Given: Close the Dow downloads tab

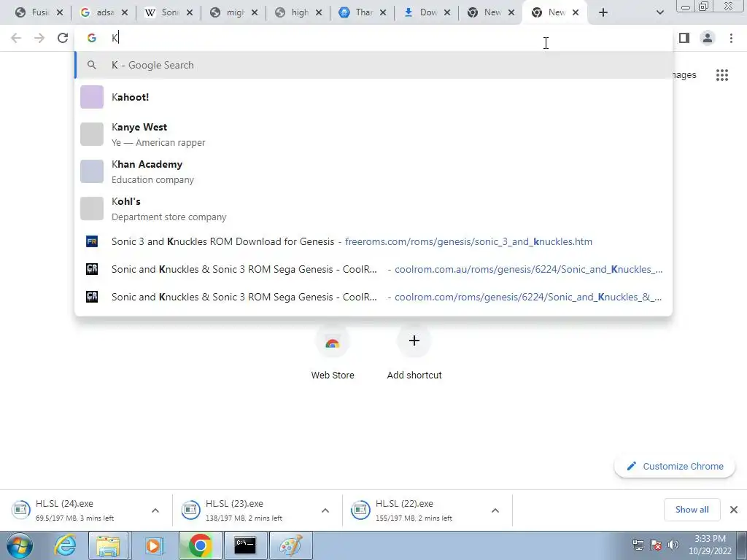Looking at the screenshot, I should (447, 12).
